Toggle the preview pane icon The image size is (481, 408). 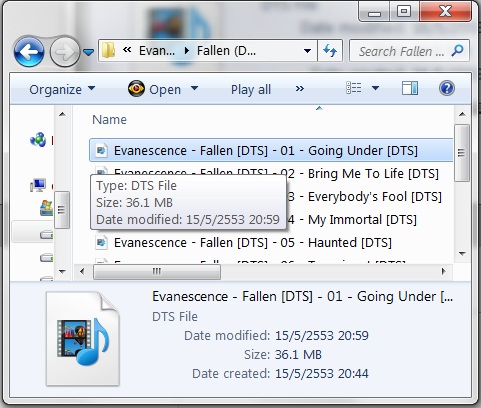click(x=410, y=89)
